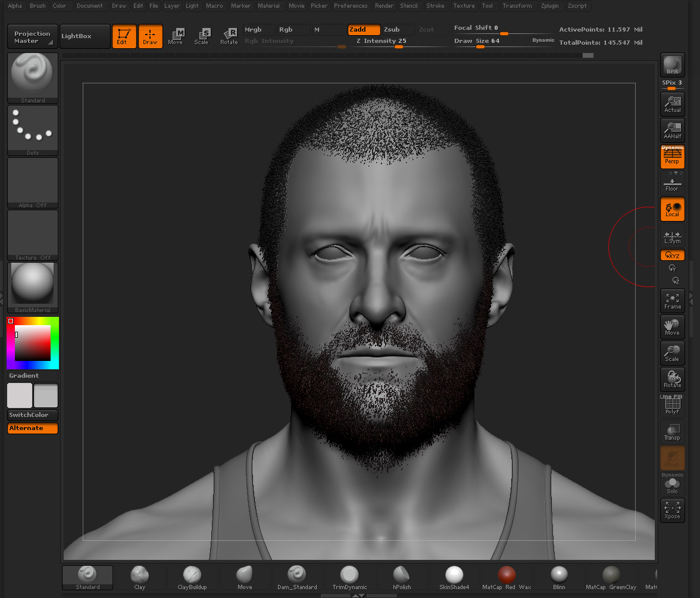
Task: Activate the Draw mode button
Action: [150, 36]
